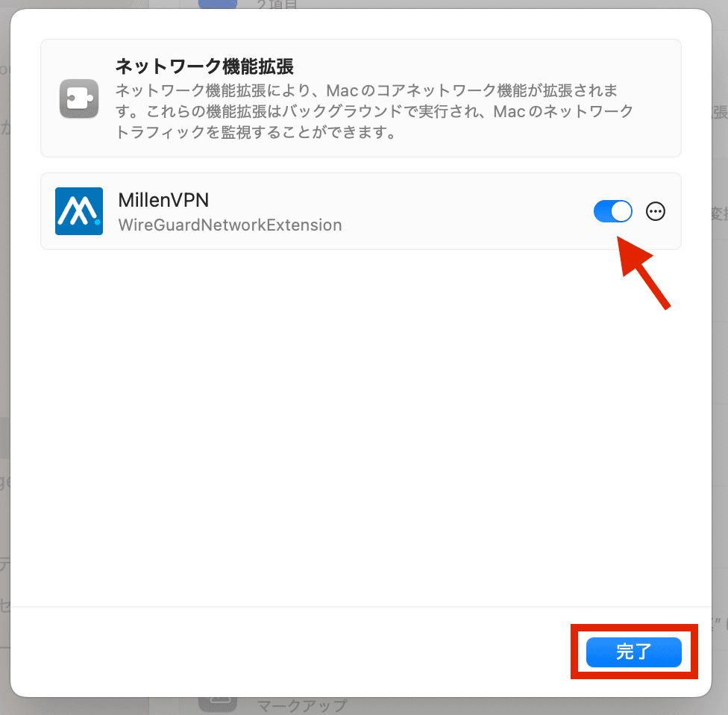728x715 pixels.
Task: Click the dimmed 2項目 text above dialog
Action: 277,4
